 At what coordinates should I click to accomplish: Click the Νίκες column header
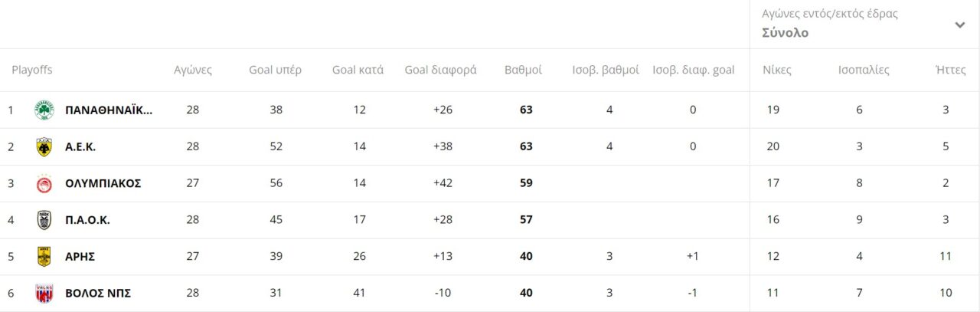[x=776, y=70]
